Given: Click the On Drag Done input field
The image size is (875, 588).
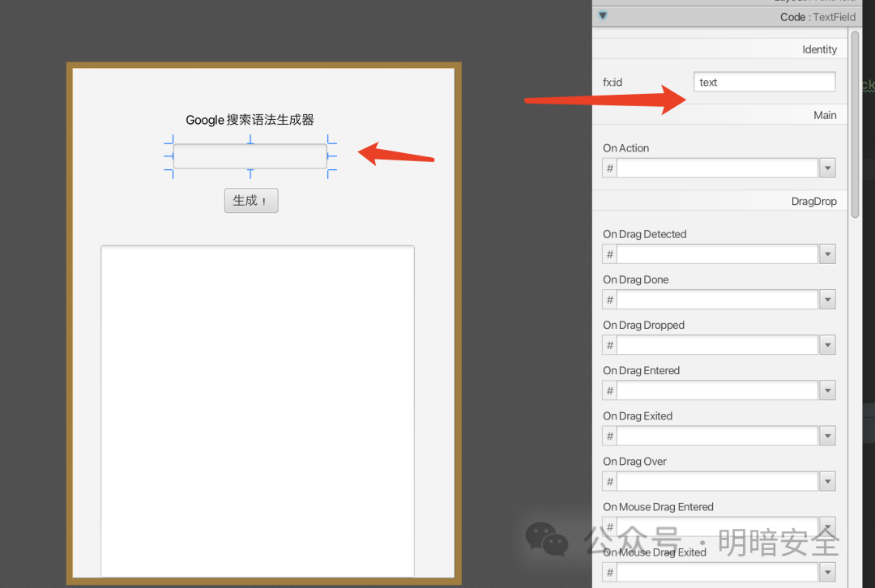Looking at the screenshot, I should coord(717,300).
